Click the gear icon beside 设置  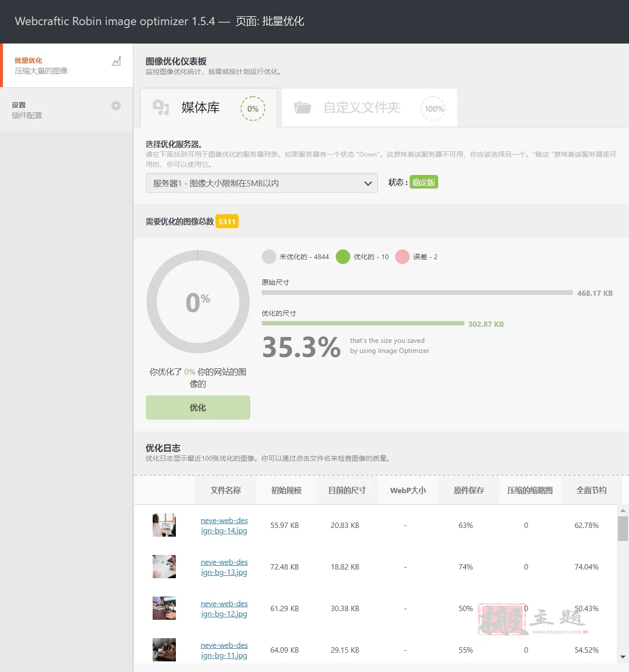point(116,106)
